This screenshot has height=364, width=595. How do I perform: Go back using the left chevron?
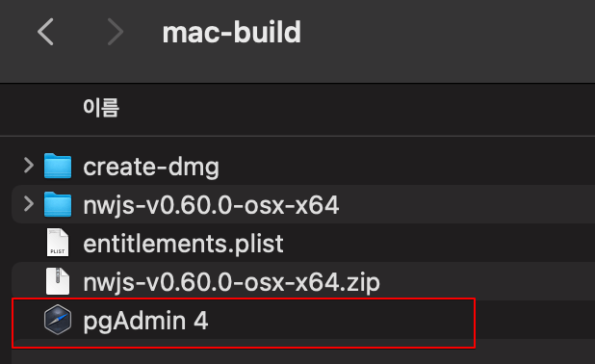[x=45, y=32]
